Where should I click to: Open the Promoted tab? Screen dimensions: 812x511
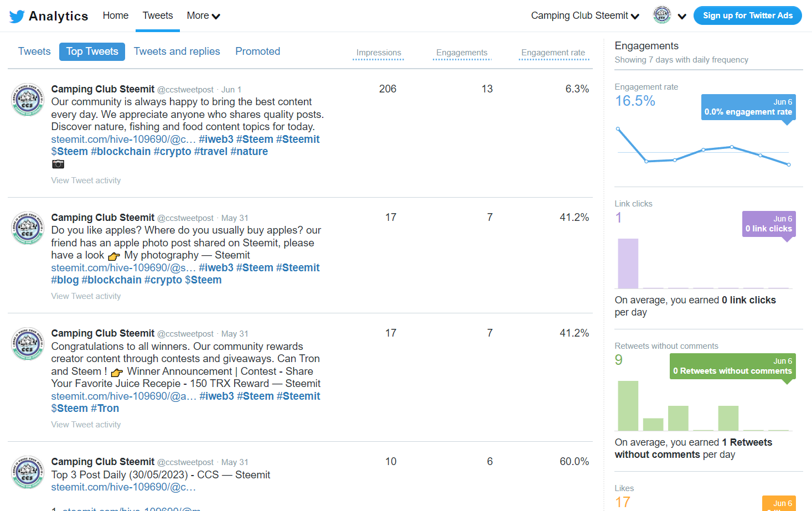pos(258,51)
